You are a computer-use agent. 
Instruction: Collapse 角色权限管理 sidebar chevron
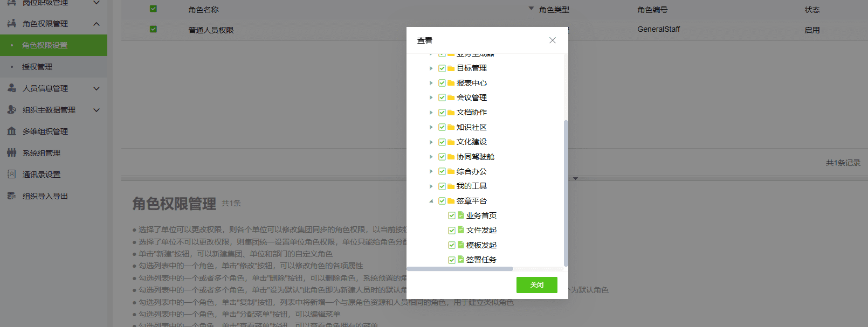tap(97, 24)
